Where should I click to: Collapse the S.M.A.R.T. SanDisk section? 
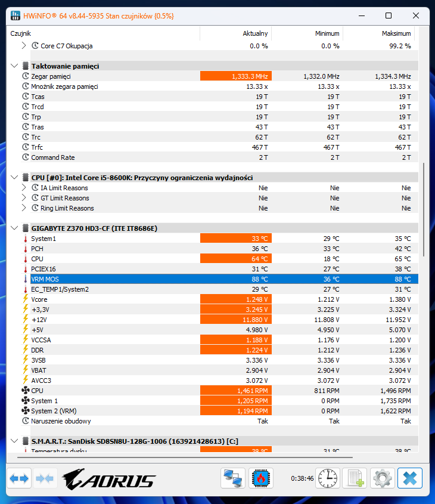pyautogui.click(x=14, y=441)
